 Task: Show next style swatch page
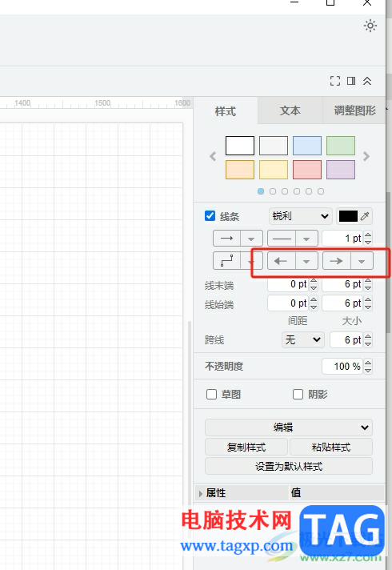366,157
